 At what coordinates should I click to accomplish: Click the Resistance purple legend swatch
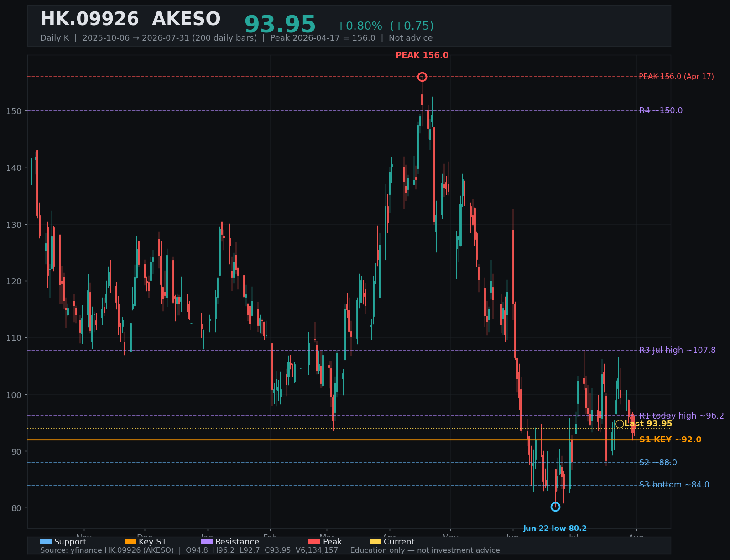207,542
